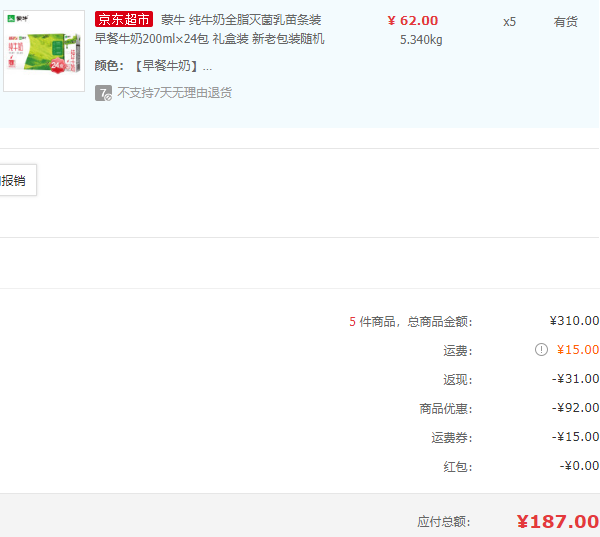600x537 pixels.
Task: Click the 早餐牛奶200ml×24包 礼盒装 description line
Action: point(210,39)
